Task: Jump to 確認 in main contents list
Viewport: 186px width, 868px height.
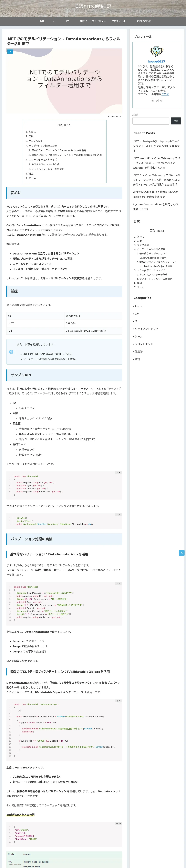Action: coord(31,174)
